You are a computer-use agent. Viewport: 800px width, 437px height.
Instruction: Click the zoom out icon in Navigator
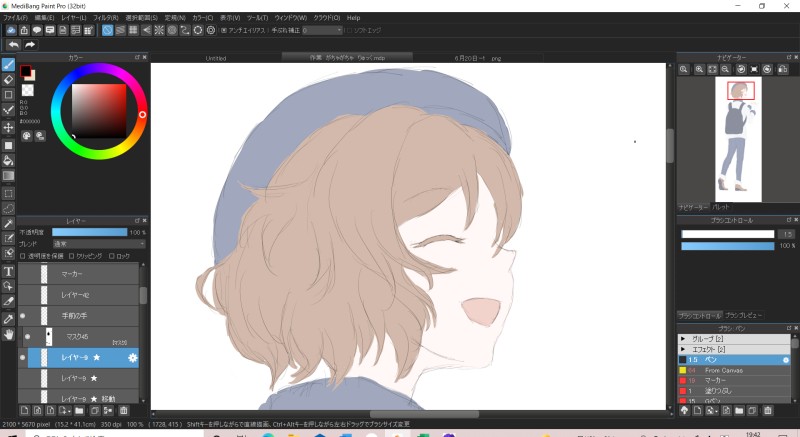coord(725,69)
